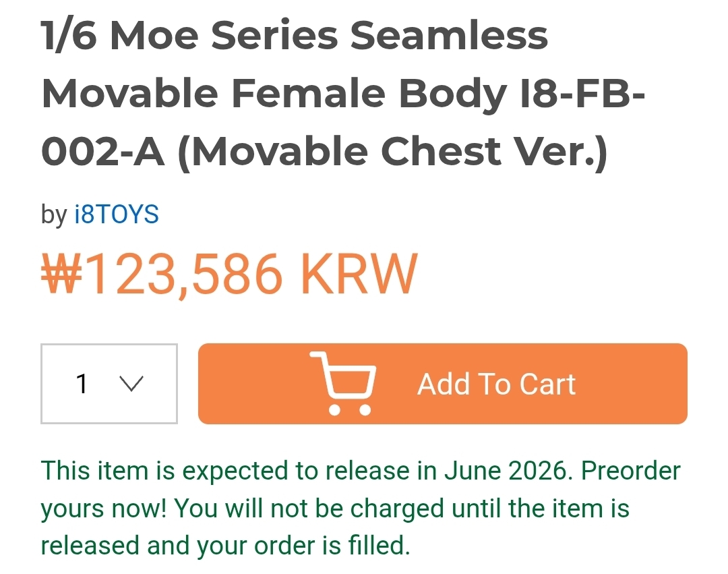Click the KRW currency label
728x574 pixels.
[359, 275]
